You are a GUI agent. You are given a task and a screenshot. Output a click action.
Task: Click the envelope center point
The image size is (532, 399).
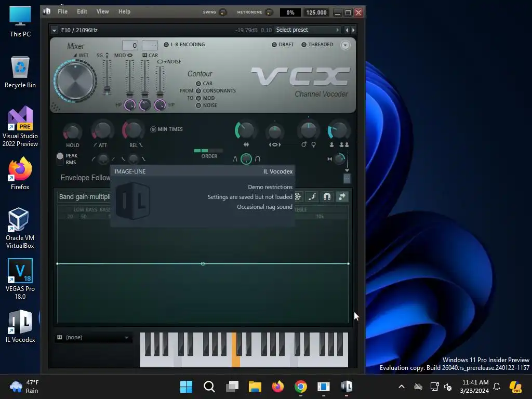(203, 263)
